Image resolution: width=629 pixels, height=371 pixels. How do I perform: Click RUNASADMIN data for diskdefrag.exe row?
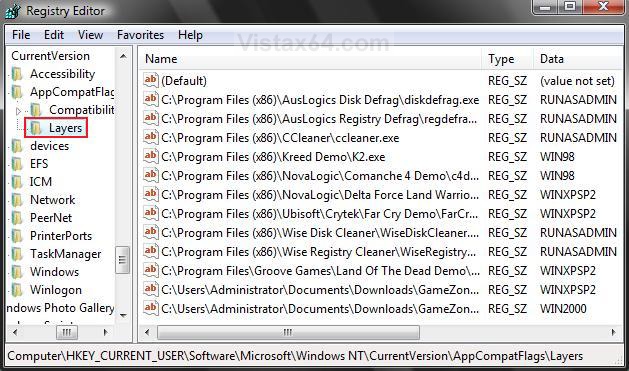[578, 100]
